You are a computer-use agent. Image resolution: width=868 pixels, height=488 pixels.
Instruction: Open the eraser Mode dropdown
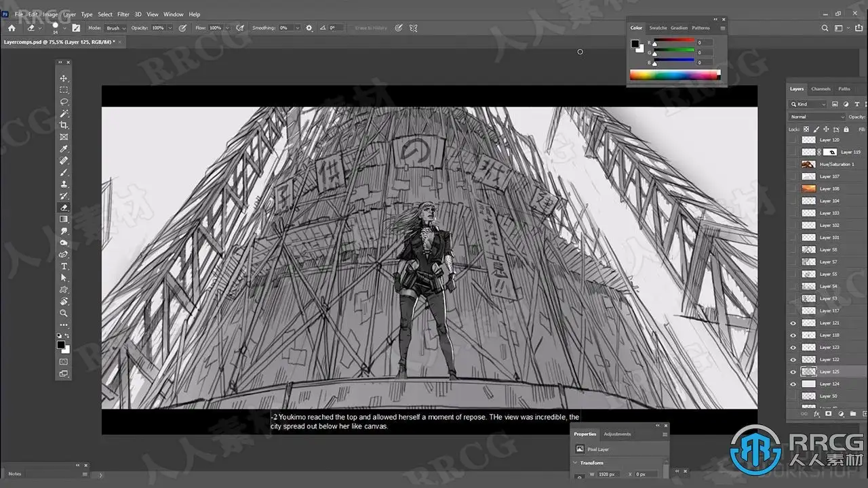tap(115, 28)
